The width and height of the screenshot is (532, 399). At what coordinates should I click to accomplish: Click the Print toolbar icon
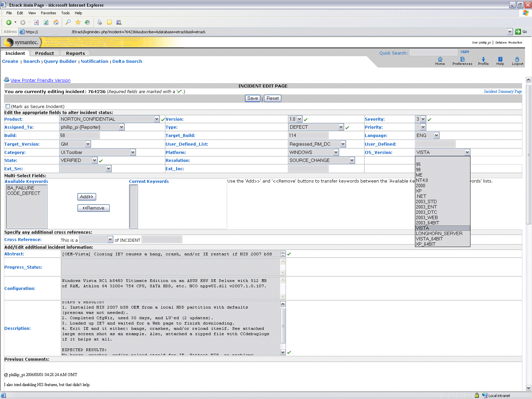(99, 22)
